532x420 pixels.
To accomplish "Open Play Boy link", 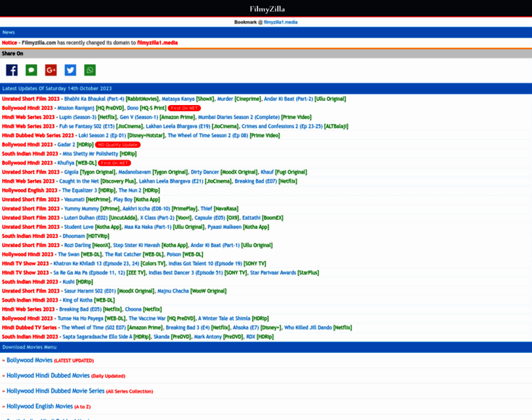I will coord(122,199).
